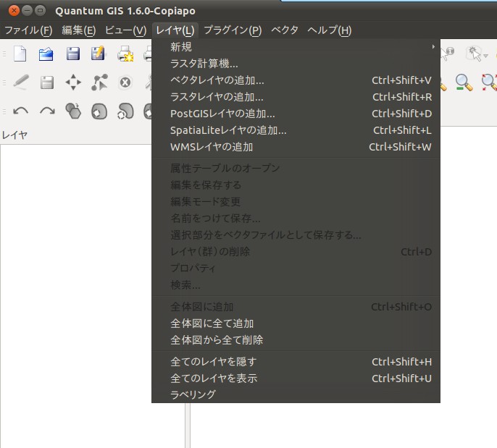The image size is (497, 448).
Task: Select the Simplify Feature tool icon
Action: click(73, 111)
